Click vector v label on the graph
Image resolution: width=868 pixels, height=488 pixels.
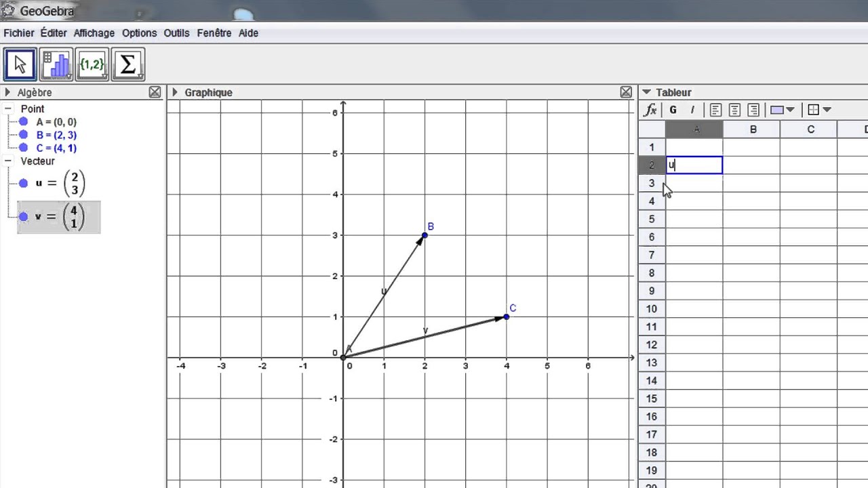pyautogui.click(x=425, y=331)
